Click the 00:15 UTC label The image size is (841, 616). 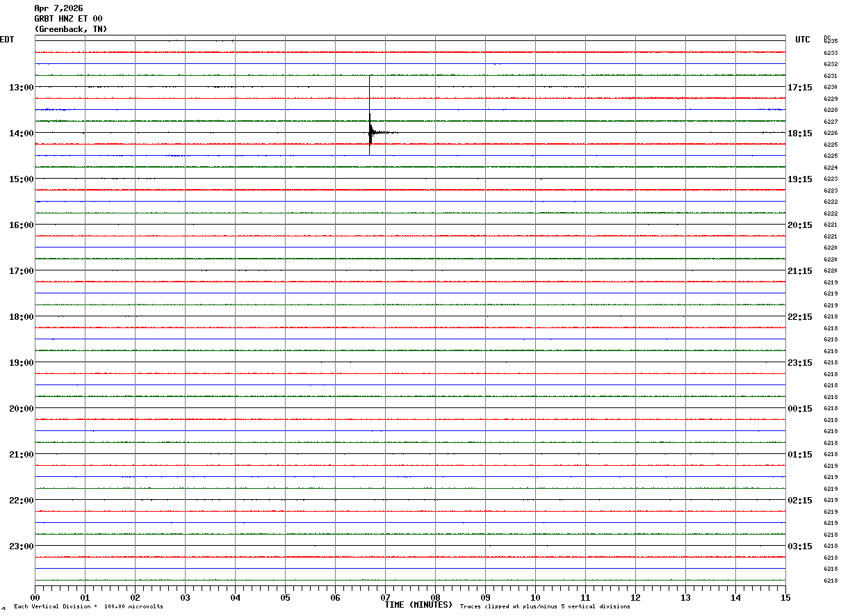coord(800,409)
